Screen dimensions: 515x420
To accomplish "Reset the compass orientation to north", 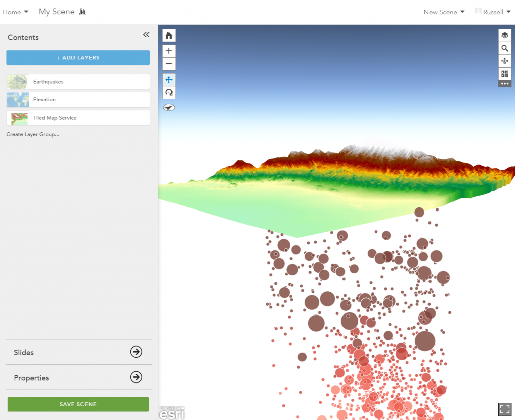I will coord(169,108).
